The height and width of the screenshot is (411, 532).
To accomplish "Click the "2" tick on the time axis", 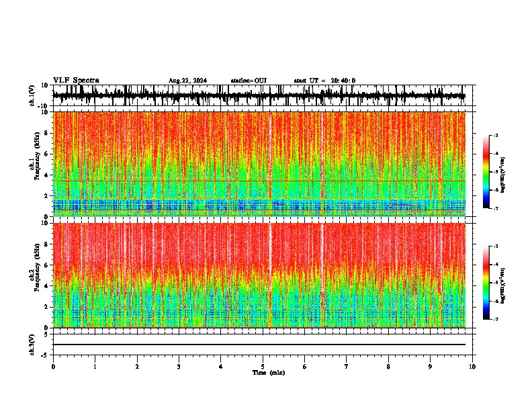I will point(137,367).
